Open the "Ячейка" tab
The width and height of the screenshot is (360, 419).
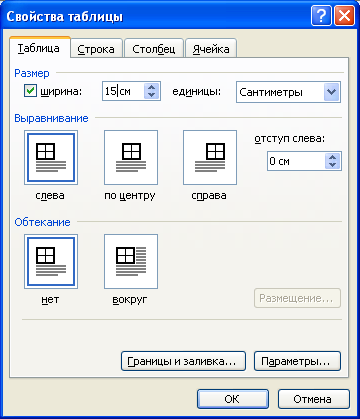[x=211, y=49]
